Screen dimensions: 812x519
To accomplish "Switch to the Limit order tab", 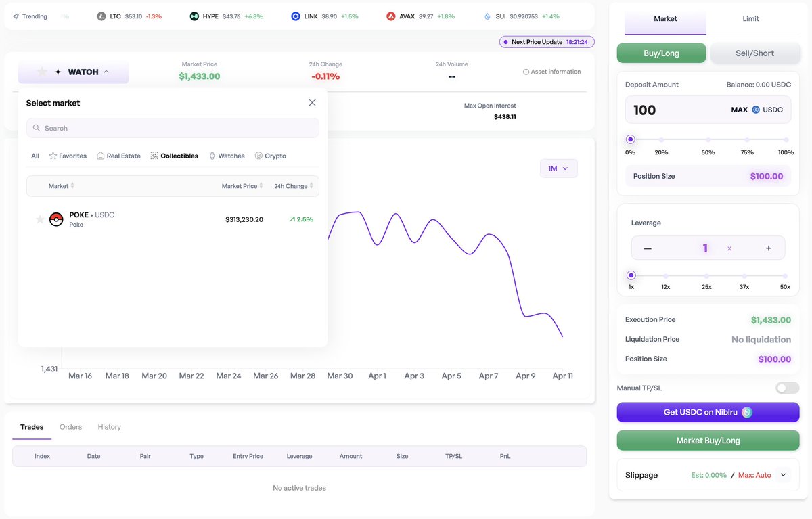I will point(750,19).
